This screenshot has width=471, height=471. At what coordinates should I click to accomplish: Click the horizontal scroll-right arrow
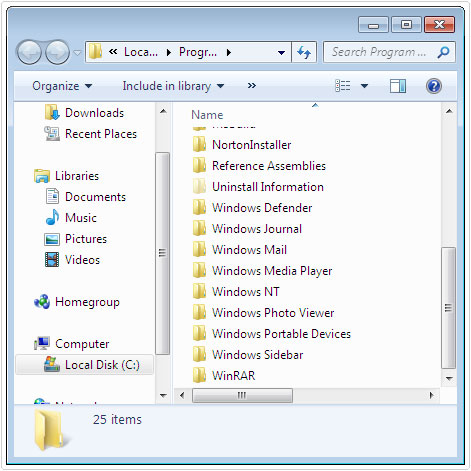tap(432, 395)
